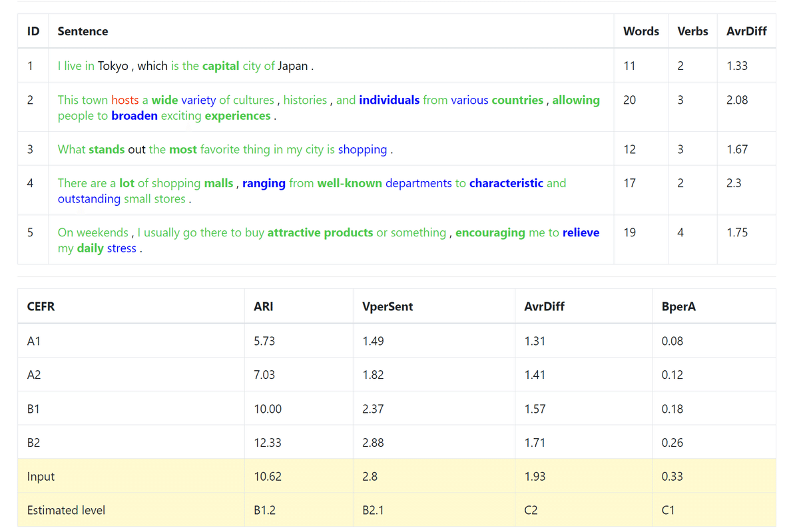
Task: Click the word 'broaden' in sentence 2
Action: tap(134, 116)
